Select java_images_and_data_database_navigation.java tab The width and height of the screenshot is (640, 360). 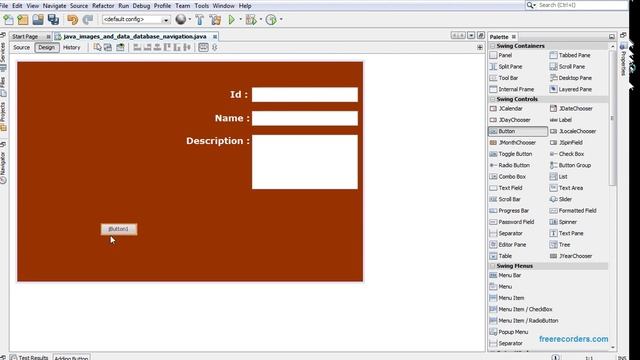coord(135,36)
